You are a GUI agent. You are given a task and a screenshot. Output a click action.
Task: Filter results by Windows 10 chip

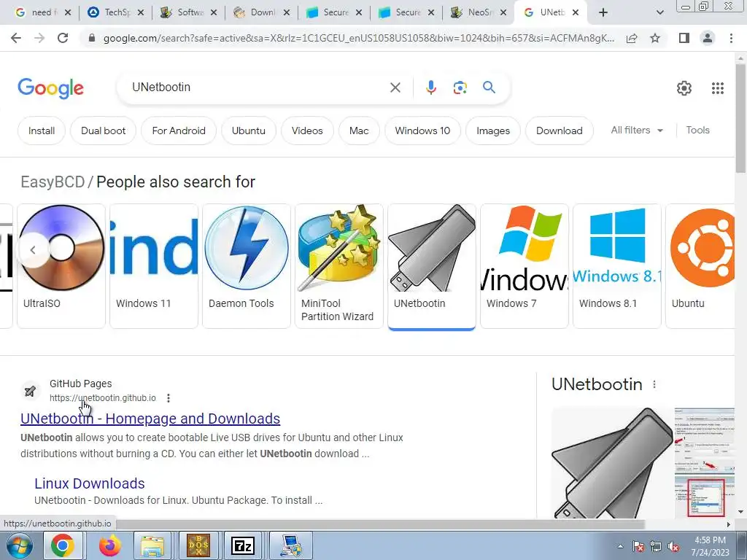point(422,131)
